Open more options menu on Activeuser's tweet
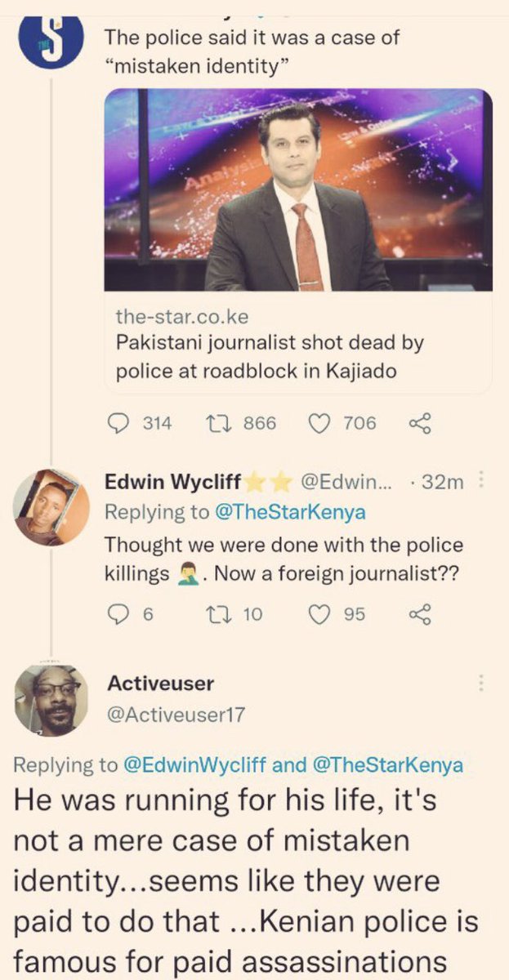This screenshot has width=509, height=980. coord(482,684)
